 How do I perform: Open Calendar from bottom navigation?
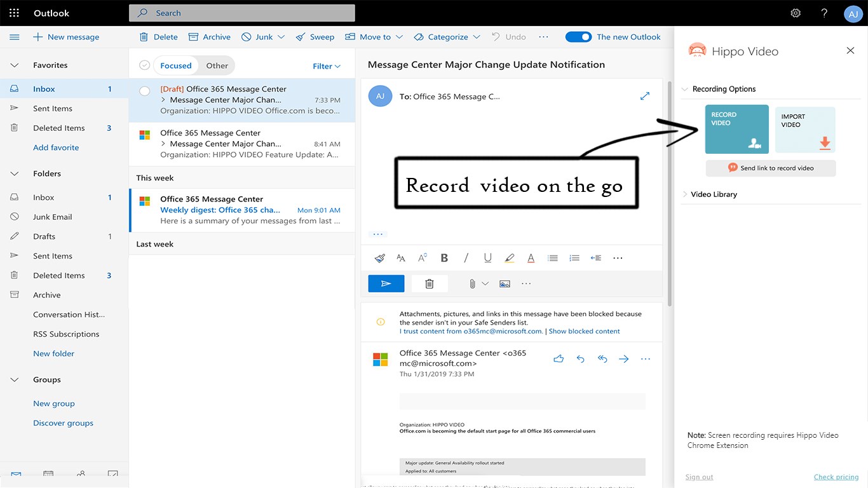pos(48,475)
